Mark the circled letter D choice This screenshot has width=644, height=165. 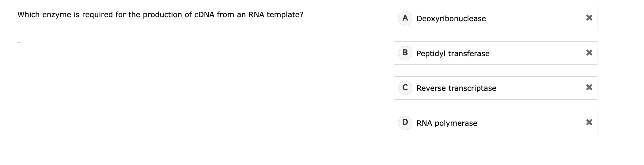pyautogui.click(x=405, y=122)
